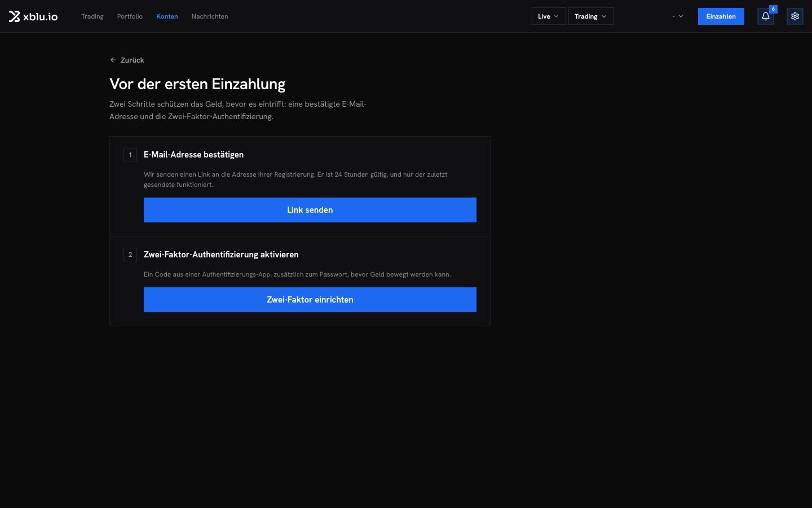The height and width of the screenshot is (508, 812).
Task: Open the notifications bell
Action: tap(765, 16)
